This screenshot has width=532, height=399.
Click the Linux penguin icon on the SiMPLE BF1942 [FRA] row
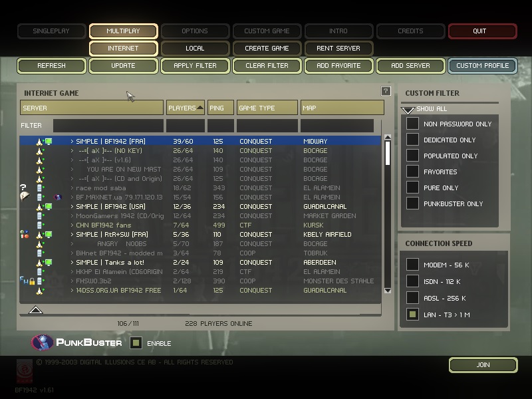point(39,142)
